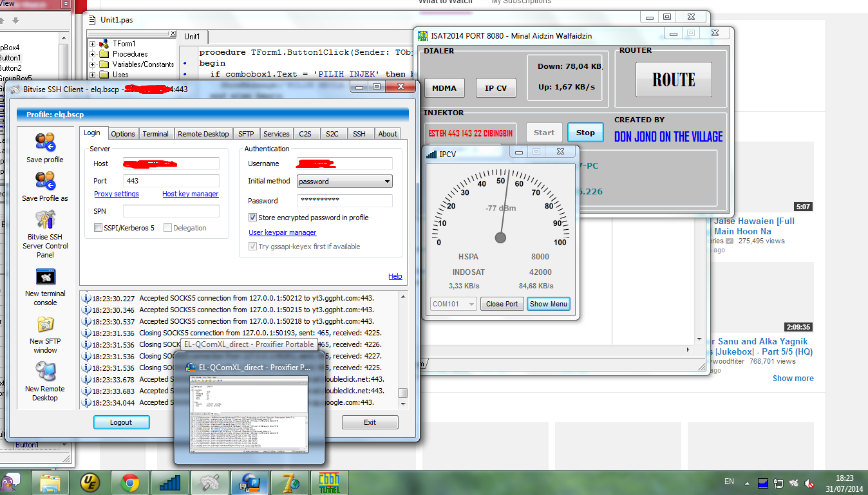Open Bitvise SSH Server Control Panel icon
The height and width of the screenshot is (495, 868).
45,221
